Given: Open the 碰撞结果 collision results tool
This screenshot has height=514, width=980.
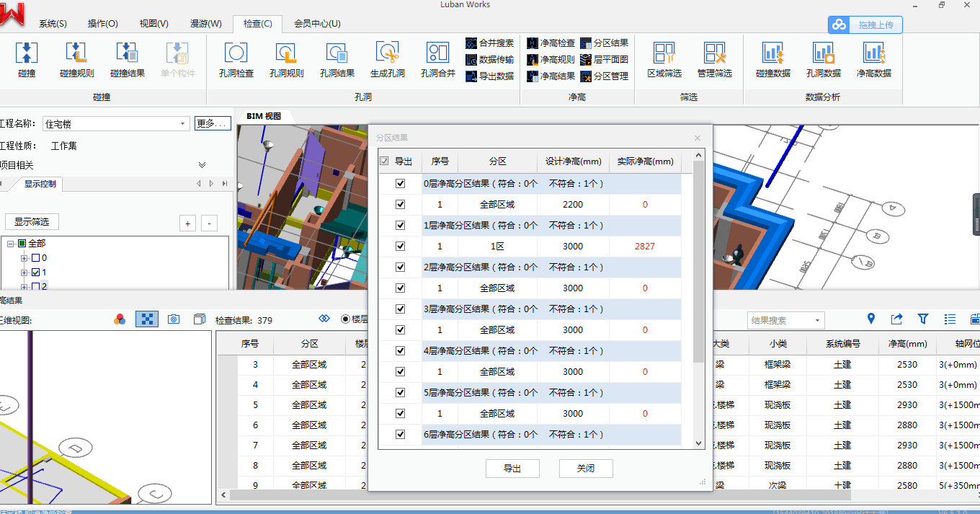Looking at the screenshot, I should click(127, 60).
